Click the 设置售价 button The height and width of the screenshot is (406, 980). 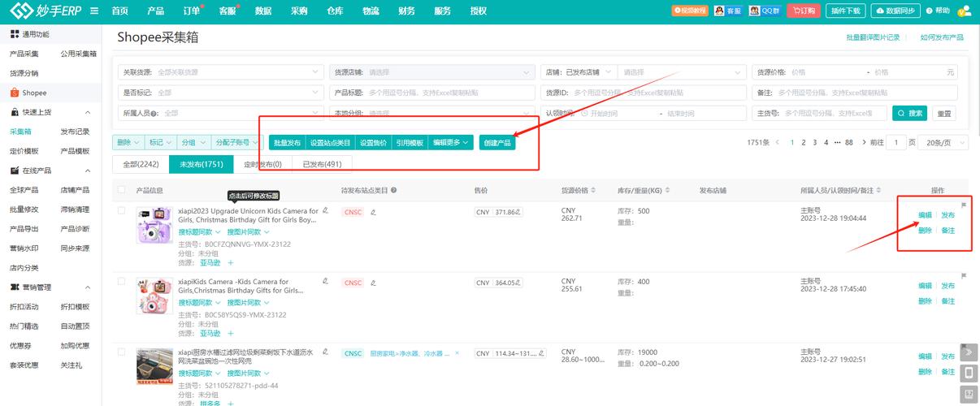point(373,142)
